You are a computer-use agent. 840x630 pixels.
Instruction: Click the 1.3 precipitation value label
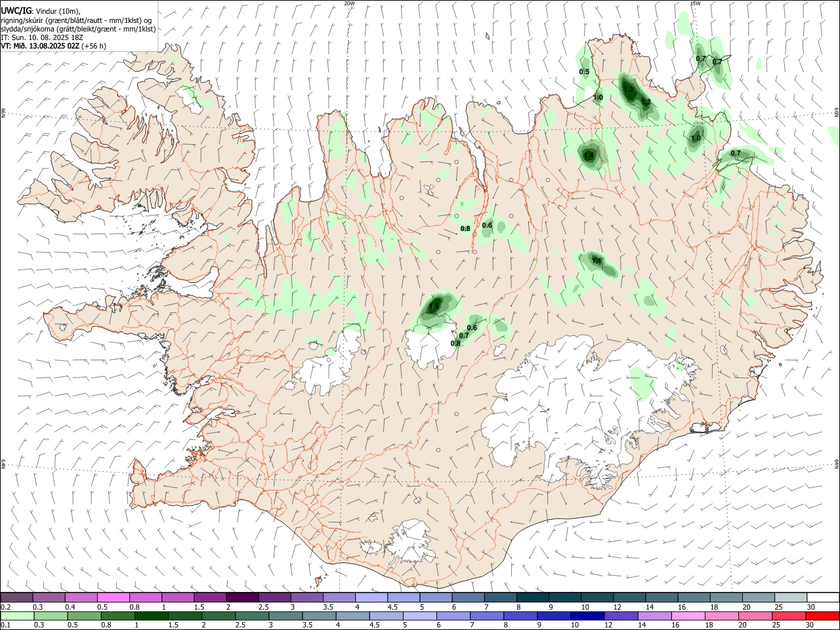[x=628, y=90]
